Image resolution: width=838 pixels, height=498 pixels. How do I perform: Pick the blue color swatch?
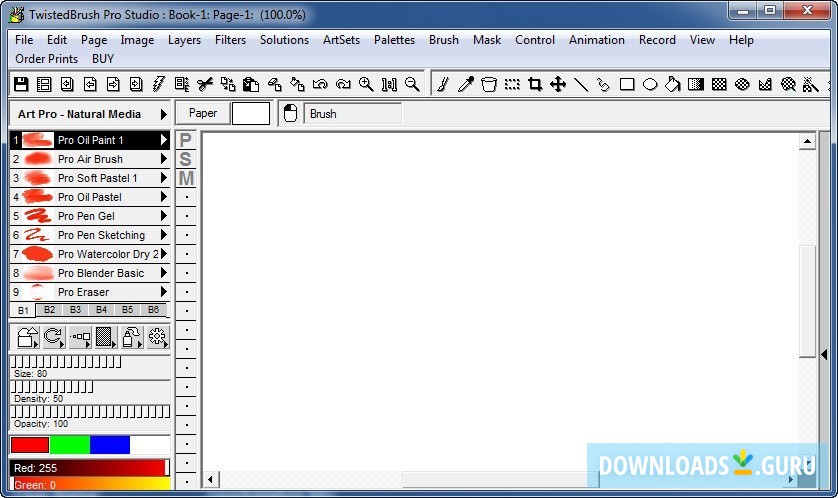[110, 445]
